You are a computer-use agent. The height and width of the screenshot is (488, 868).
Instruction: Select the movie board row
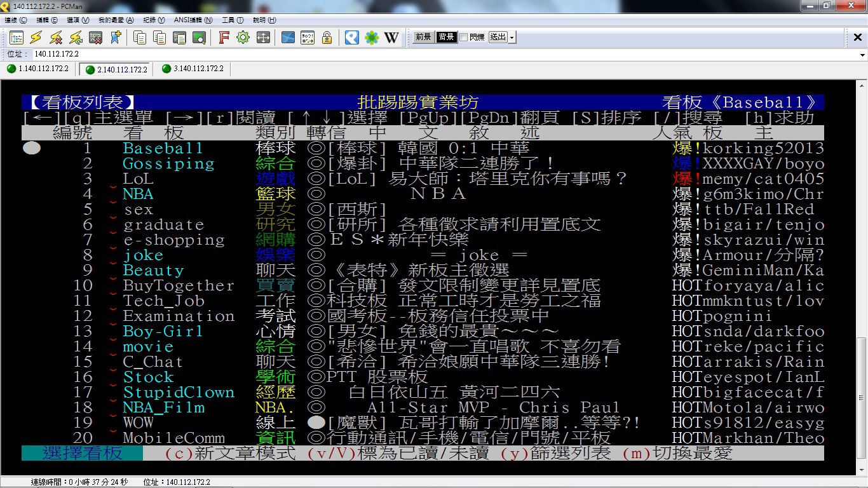click(x=423, y=346)
